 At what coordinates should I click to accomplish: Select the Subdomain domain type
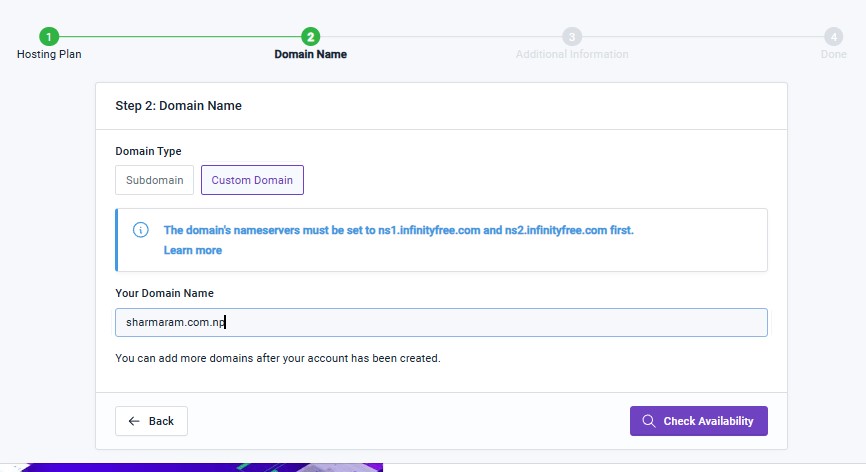point(155,180)
